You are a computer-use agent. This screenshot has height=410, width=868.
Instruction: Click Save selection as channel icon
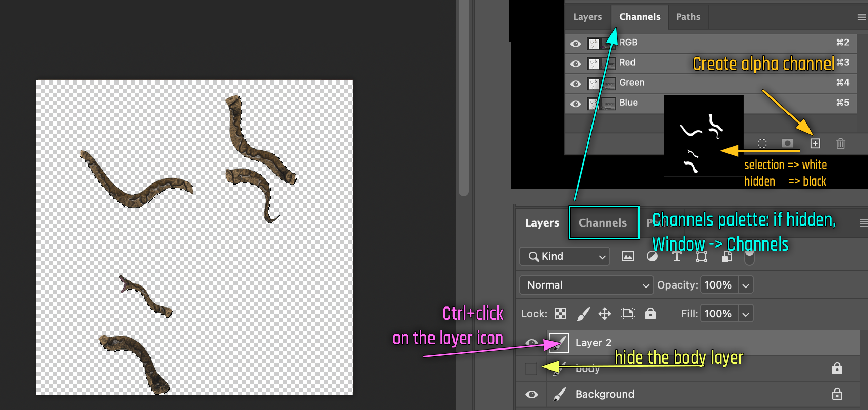pyautogui.click(x=787, y=143)
